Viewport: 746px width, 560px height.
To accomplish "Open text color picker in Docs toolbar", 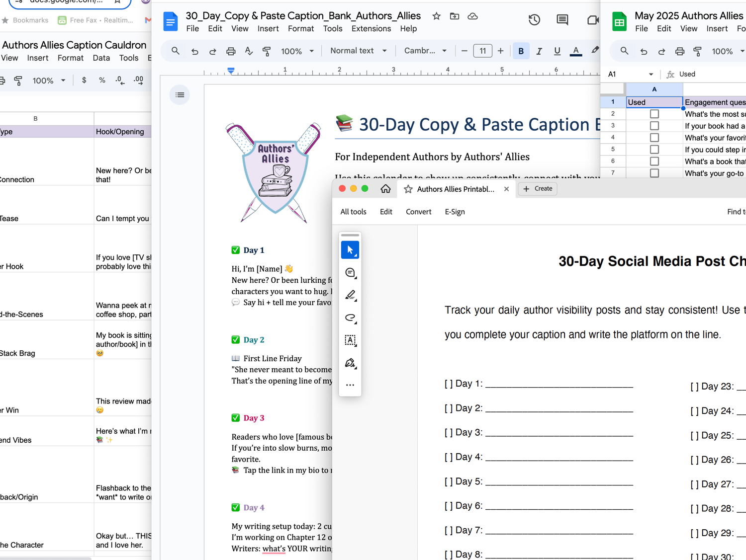I will 576,51.
